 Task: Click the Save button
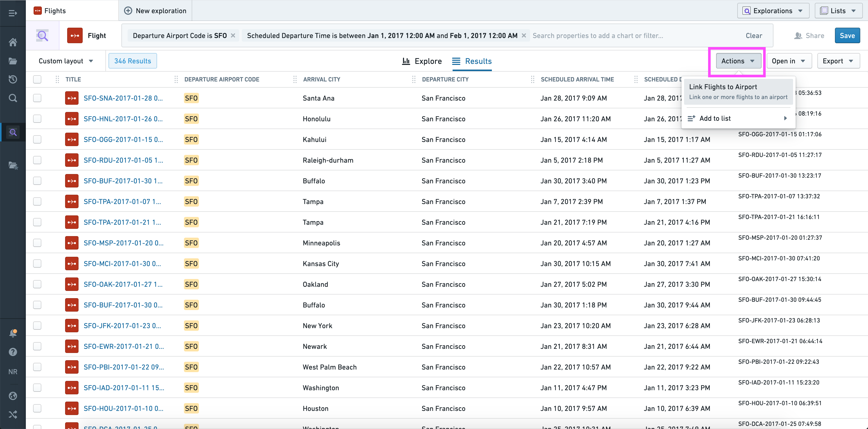847,35
